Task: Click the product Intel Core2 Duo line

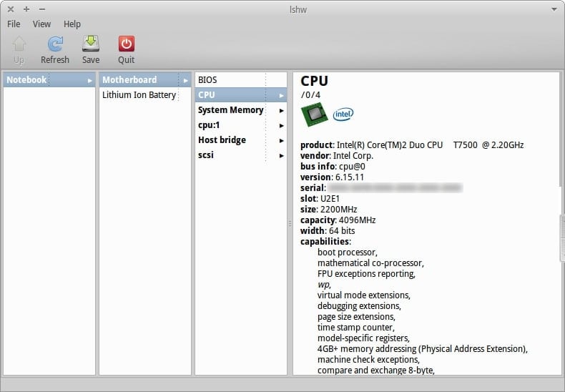Action: [412, 145]
